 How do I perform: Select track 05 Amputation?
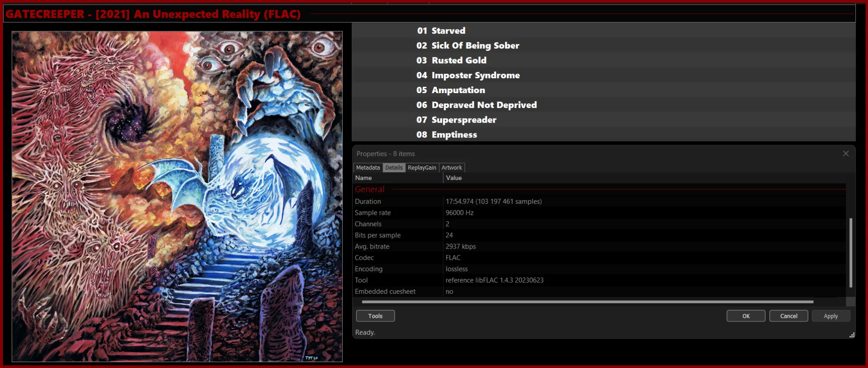604,90
